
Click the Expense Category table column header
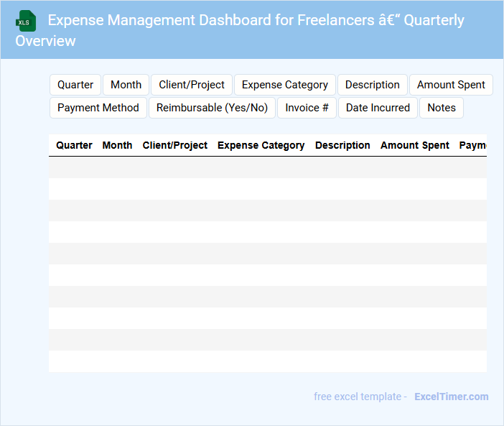(x=261, y=145)
